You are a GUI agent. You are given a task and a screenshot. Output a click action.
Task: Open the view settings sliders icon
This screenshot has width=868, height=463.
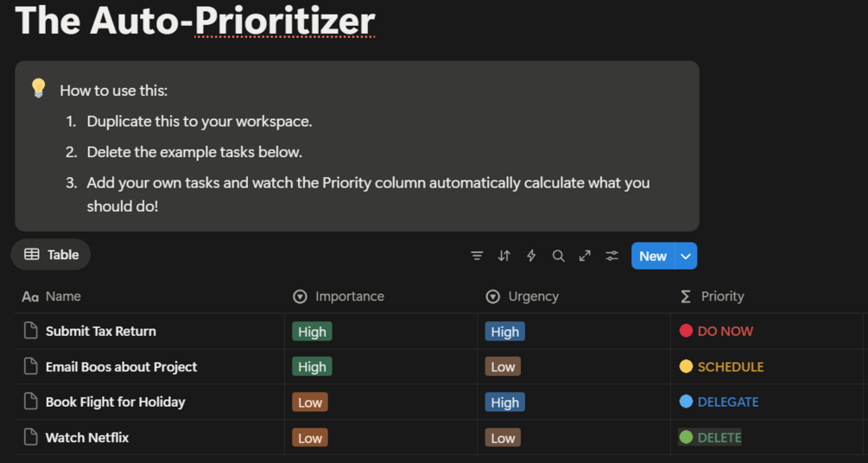pos(611,256)
